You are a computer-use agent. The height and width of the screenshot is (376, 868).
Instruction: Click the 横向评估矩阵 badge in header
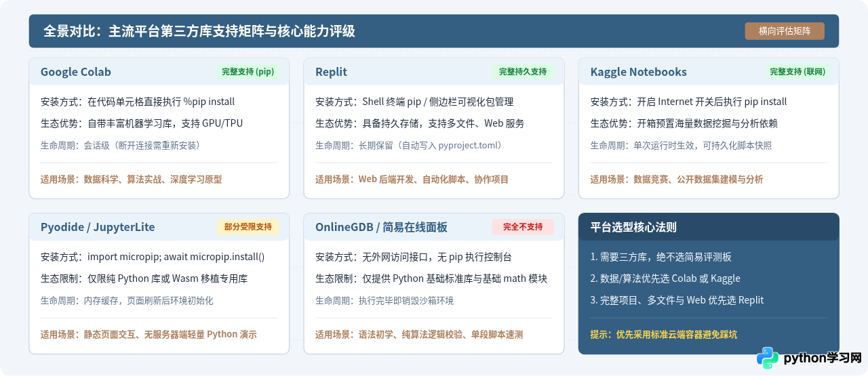click(785, 31)
